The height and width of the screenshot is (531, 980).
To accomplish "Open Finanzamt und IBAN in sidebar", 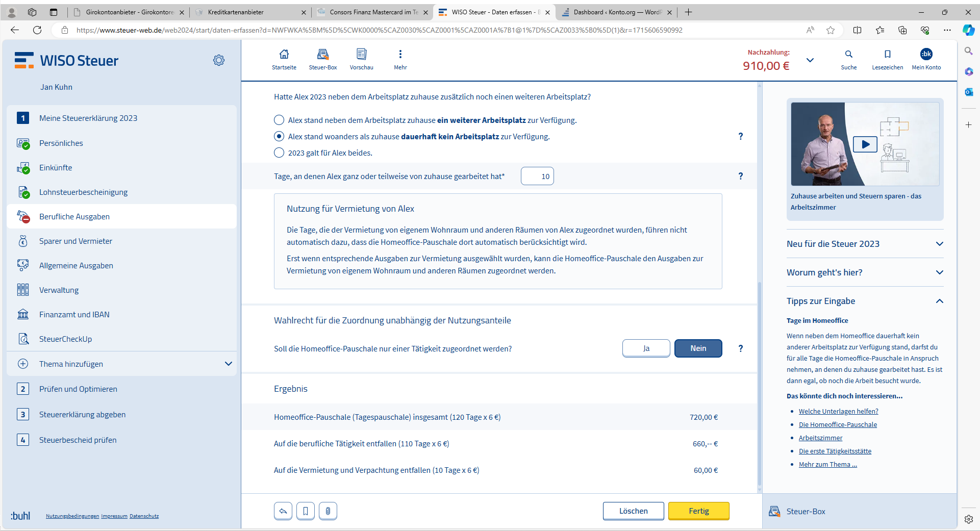I will [121, 315].
